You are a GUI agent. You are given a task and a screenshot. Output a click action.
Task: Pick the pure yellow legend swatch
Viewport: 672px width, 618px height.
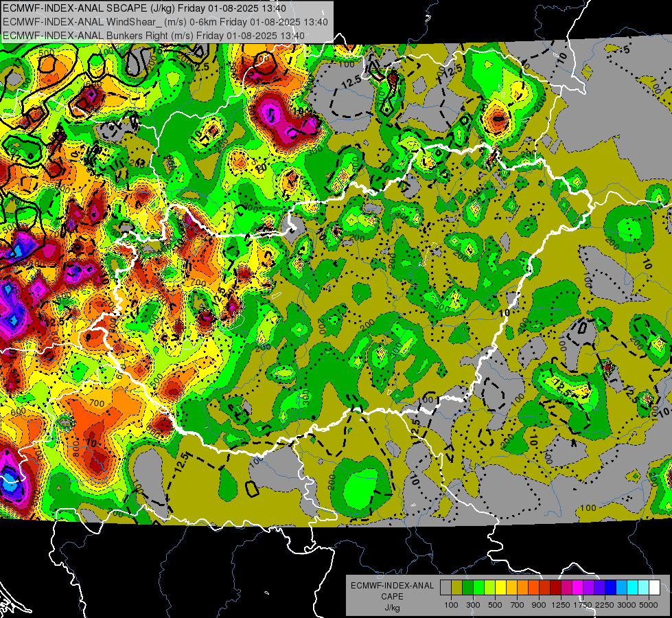click(x=500, y=588)
